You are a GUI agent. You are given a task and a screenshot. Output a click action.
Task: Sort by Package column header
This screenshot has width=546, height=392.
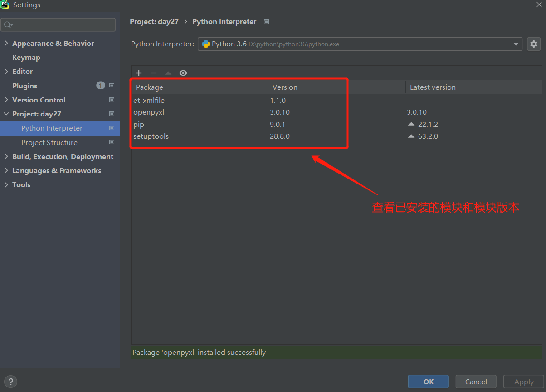200,87
